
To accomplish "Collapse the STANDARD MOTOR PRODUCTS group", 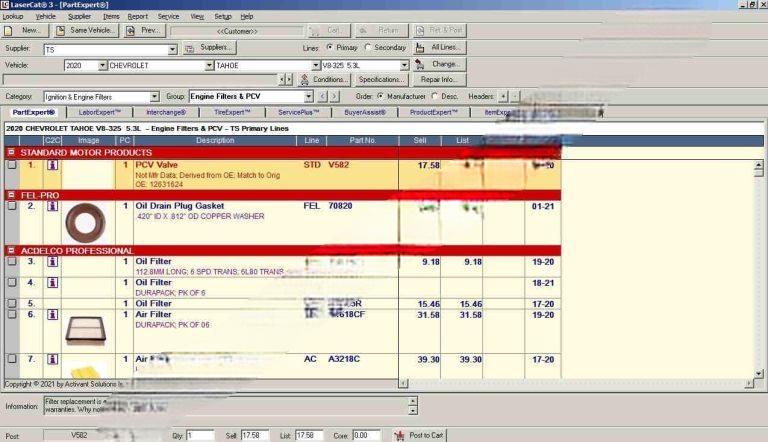I will coord(11,152).
